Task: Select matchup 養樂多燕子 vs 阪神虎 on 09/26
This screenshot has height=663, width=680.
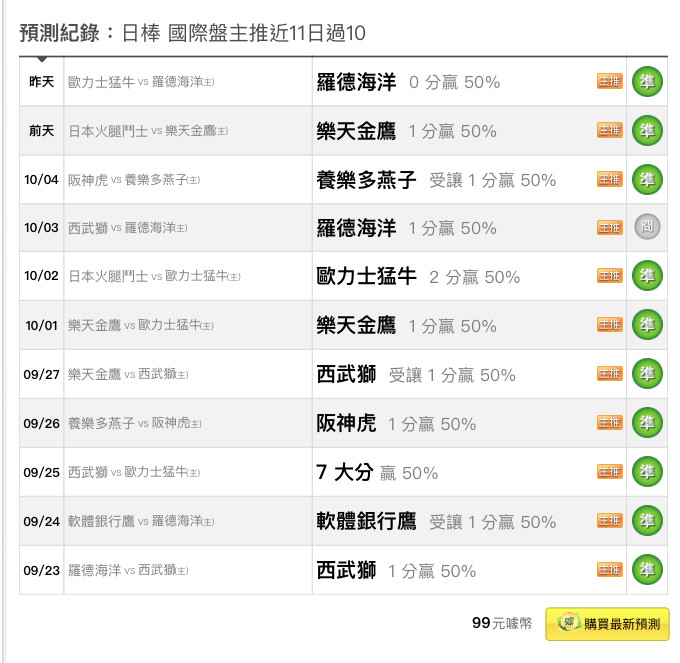Action: (134, 423)
